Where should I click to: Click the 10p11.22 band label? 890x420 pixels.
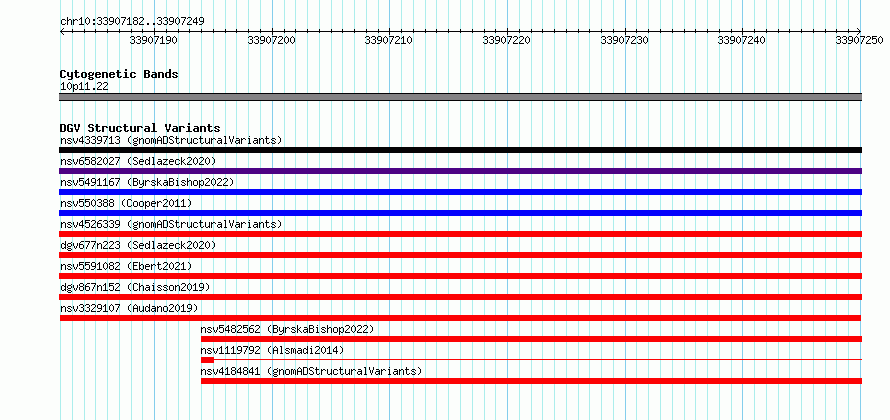(x=84, y=87)
